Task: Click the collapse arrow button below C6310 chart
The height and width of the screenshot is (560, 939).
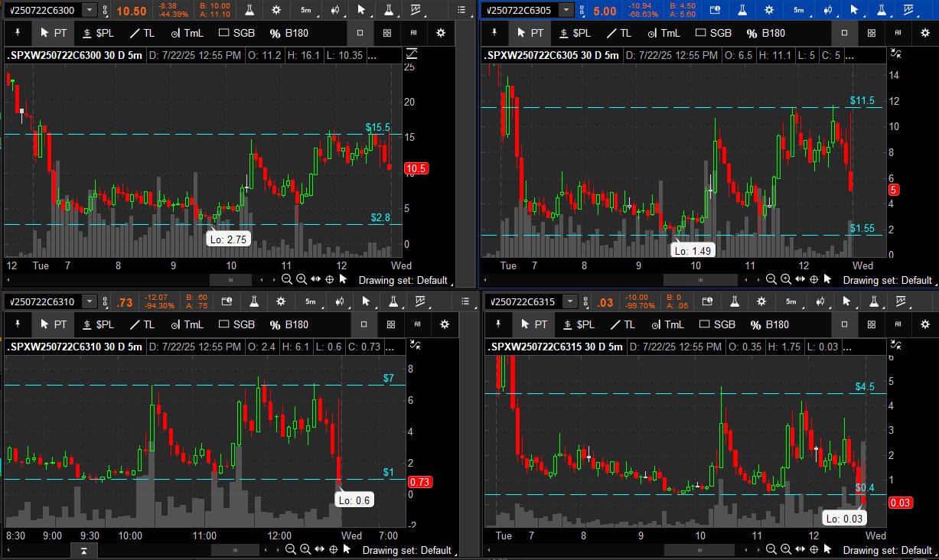Action: coord(84,550)
